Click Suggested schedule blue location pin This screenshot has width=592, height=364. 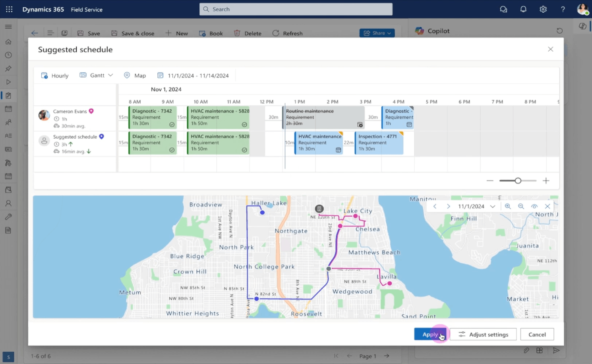coord(102,137)
